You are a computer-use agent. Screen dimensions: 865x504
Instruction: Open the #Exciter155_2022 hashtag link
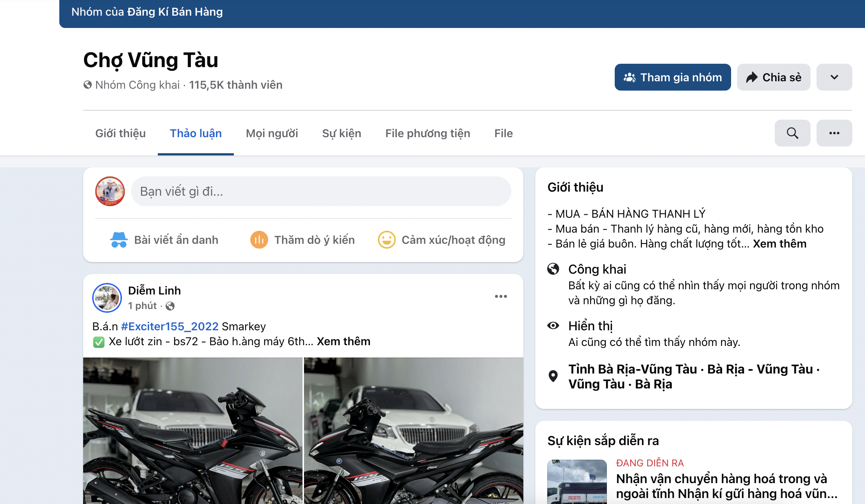[x=170, y=326]
